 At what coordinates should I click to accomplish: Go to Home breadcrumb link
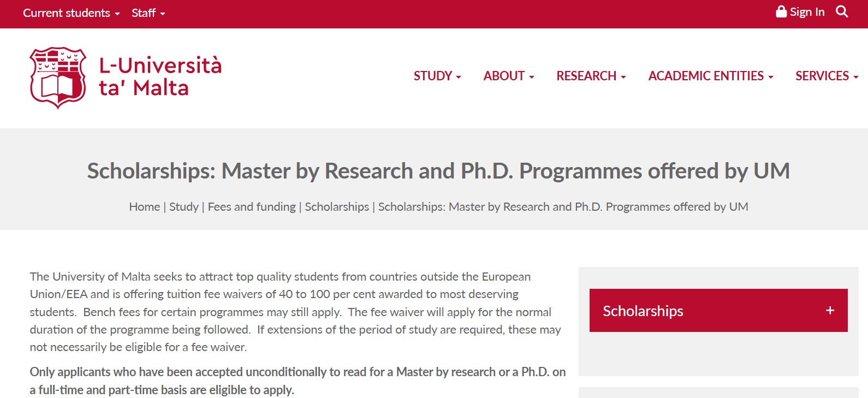(145, 206)
